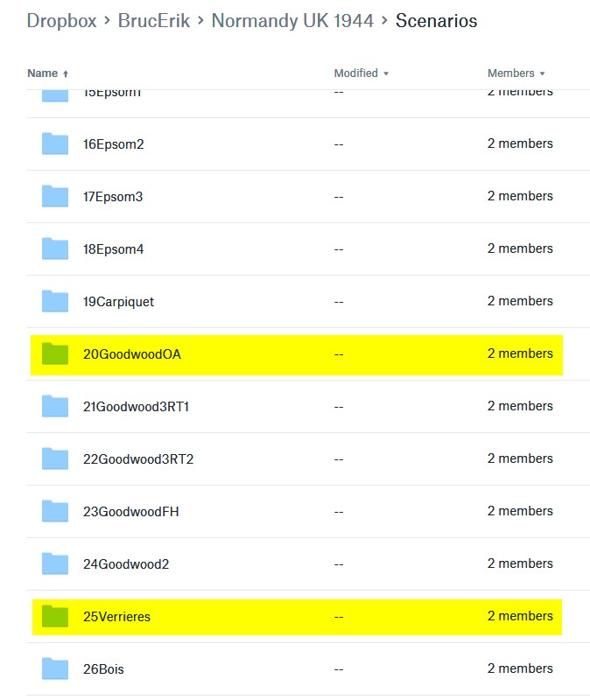Click 2 members for 19Carpiquet row
The width and height of the screenshot is (590, 700).
pos(520,302)
